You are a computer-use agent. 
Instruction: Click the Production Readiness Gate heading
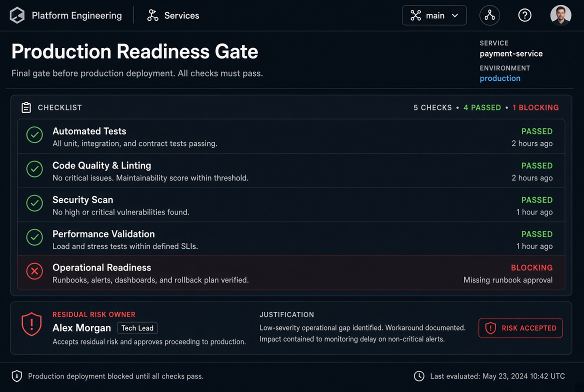135,51
